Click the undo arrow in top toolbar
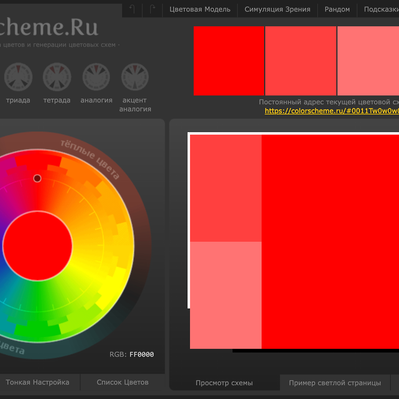 click(x=132, y=10)
